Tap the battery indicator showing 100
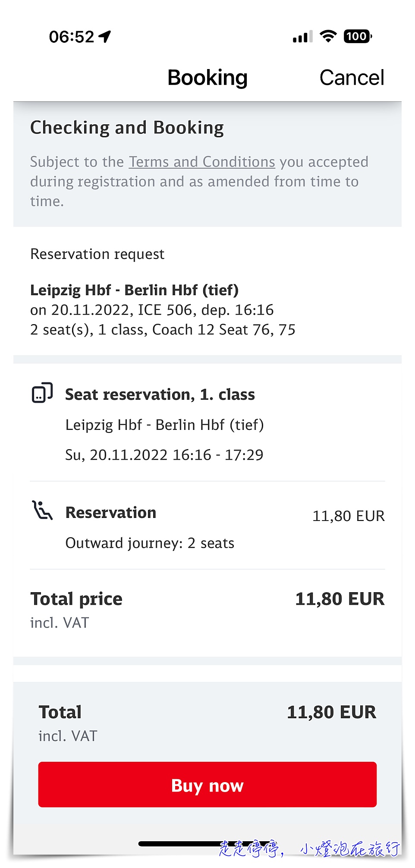Image resolution: width=415 pixels, height=868 pixels. (x=358, y=37)
